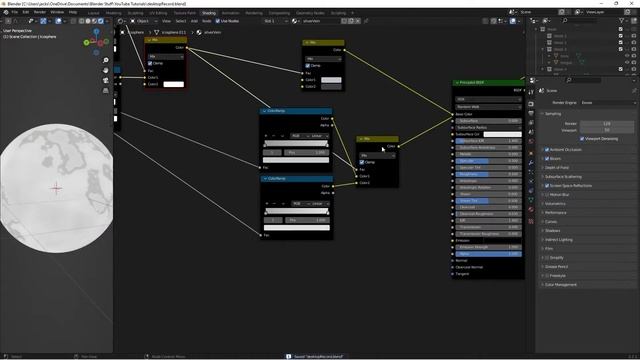Open the blend type dropdown on leftmost Mix node
This screenshot has height=360, width=640.
(x=166, y=56)
